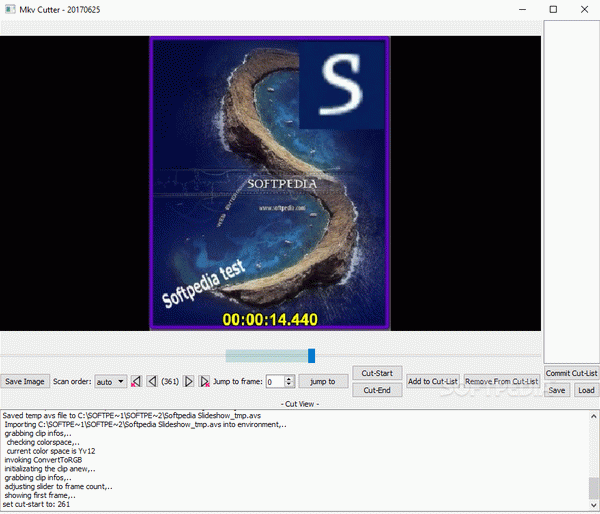The height and width of the screenshot is (514, 600).
Task: Click the jump to button
Action: pos(323,381)
